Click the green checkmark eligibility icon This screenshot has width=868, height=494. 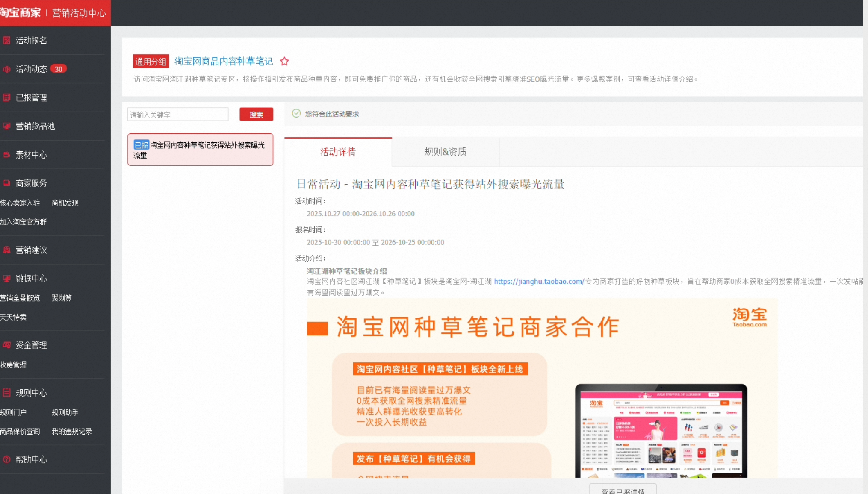[296, 113]
